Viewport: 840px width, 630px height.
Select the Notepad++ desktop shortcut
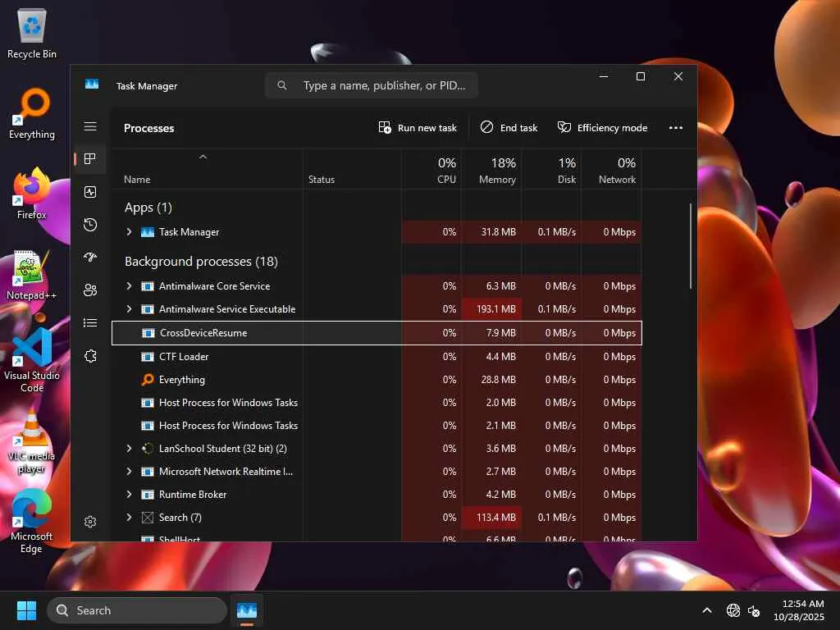pyautogui.click(x=32, y=274)
